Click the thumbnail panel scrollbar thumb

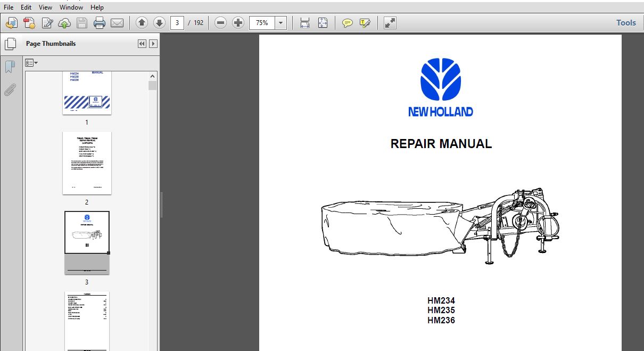(x=153, y=86)
